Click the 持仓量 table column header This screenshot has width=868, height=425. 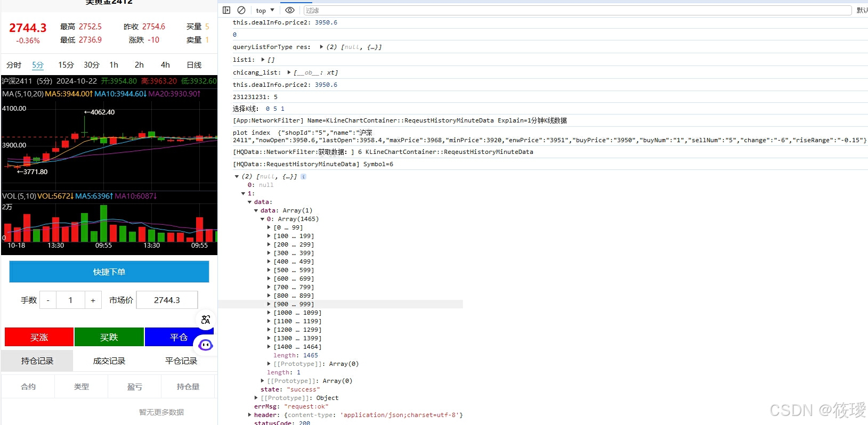(188, 387)
